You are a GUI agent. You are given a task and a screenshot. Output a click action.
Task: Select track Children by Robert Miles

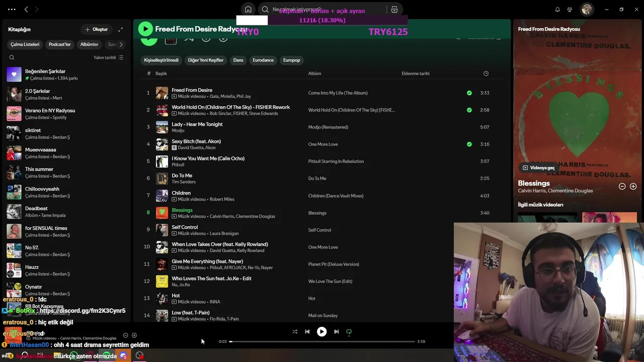pyautogui.click(x=181, y=193)
